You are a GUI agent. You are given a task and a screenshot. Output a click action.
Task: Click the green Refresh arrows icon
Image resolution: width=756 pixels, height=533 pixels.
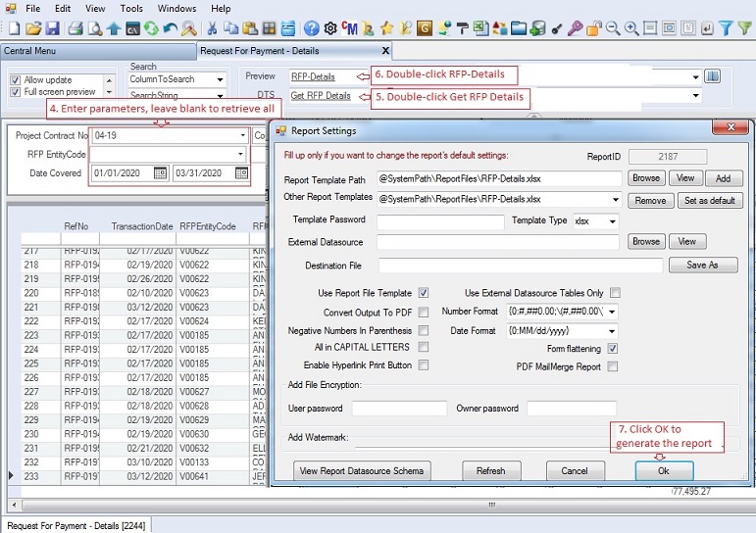151,28
